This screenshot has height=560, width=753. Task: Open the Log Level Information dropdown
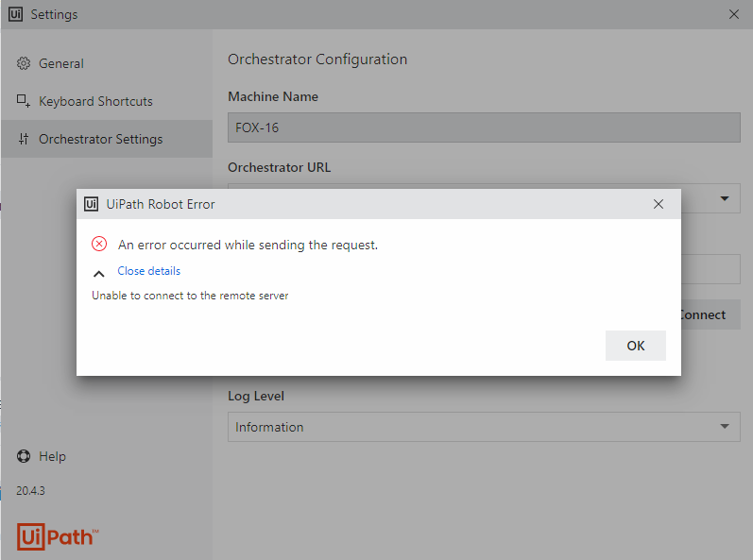tap(484, 427)
